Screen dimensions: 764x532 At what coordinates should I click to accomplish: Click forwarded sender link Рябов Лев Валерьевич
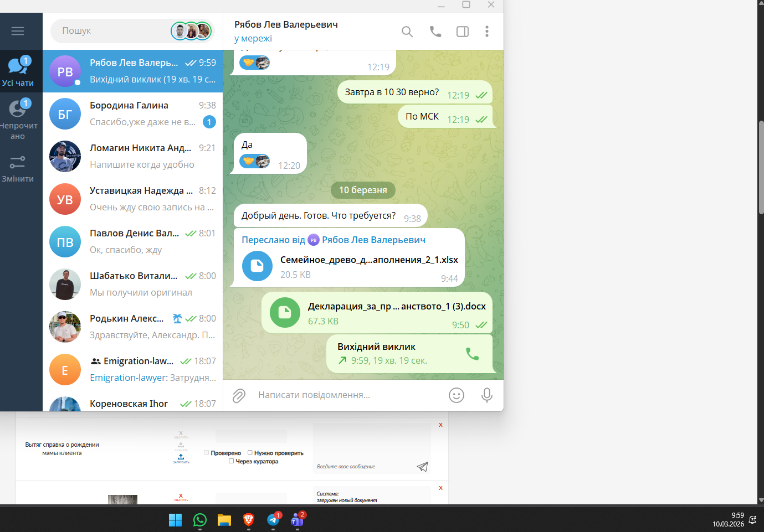pyautogui.click(x=373, y=240)
